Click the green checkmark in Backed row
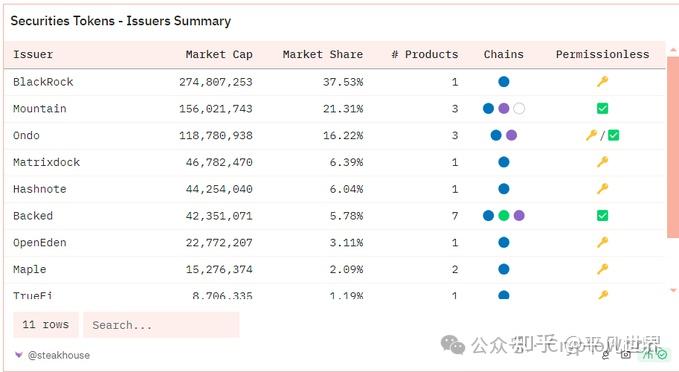The width and height of the screenshot is (679, 372). [602, 215]
